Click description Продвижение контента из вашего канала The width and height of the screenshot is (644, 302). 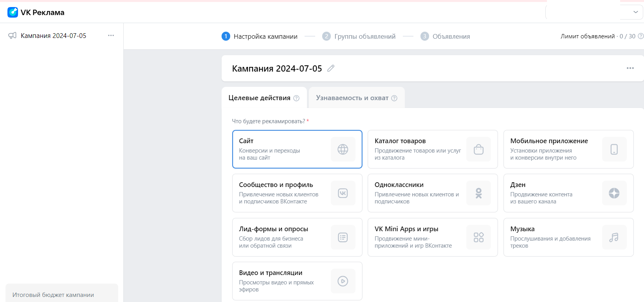tap(541, 198)
